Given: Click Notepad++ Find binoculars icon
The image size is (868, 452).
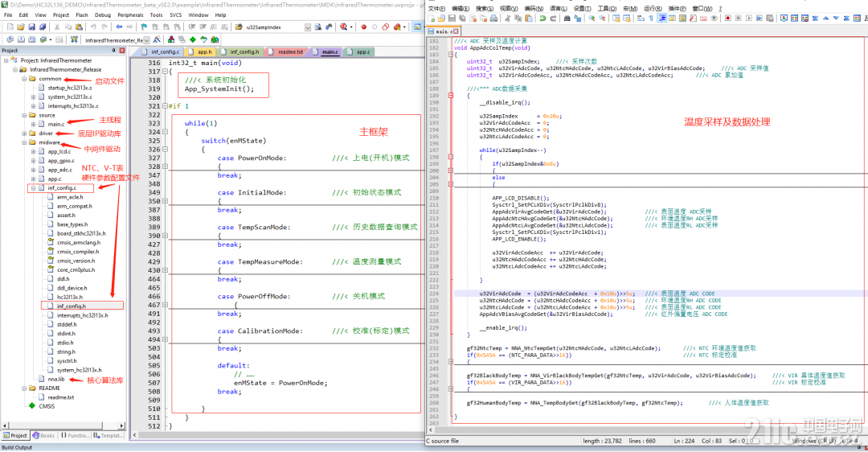Looking at the screenshot, I should (x=567, y=18).
